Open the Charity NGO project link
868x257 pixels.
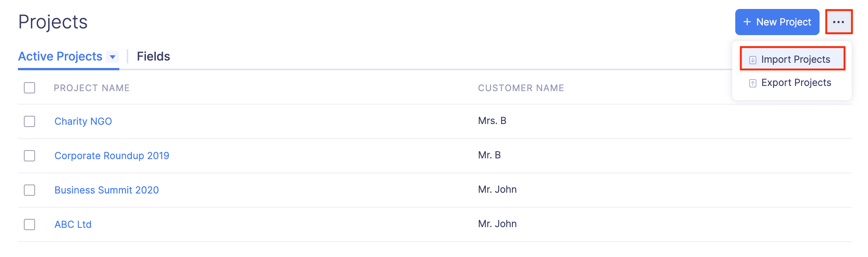(x=83, y=121)
